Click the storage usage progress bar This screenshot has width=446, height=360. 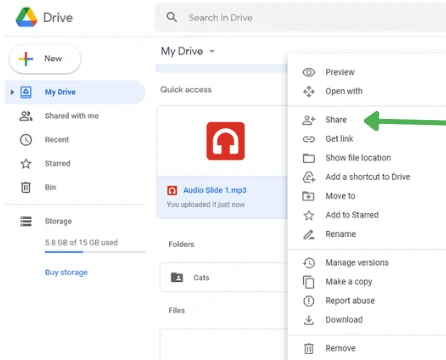(x=95, y=252)
